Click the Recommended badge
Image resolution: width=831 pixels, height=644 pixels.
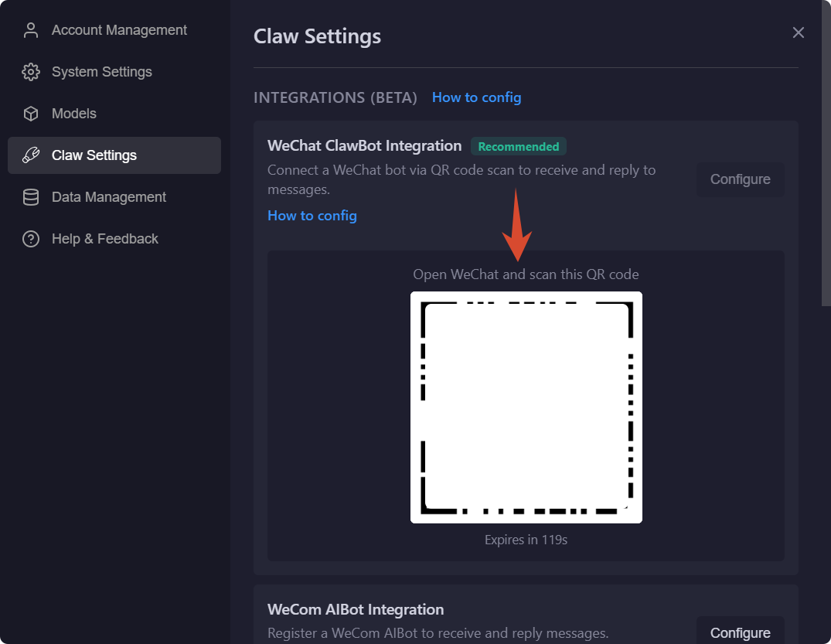519,147
